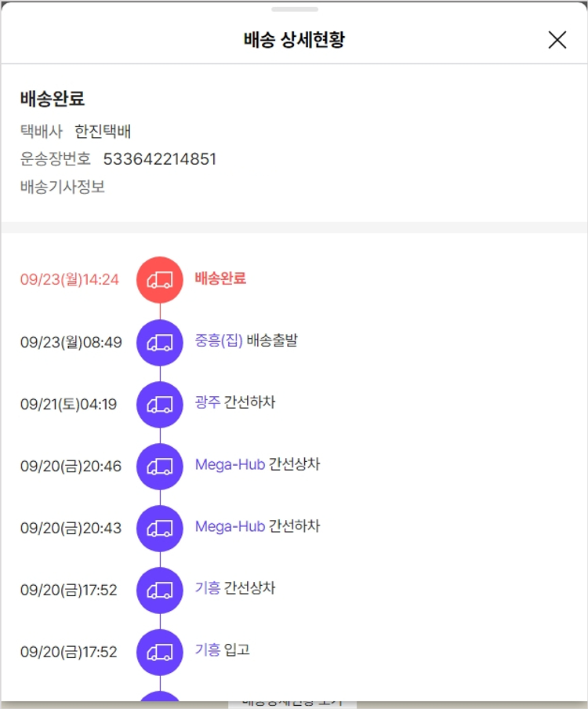Click the drag handle above the dialog title

click(x=294, y=9)
